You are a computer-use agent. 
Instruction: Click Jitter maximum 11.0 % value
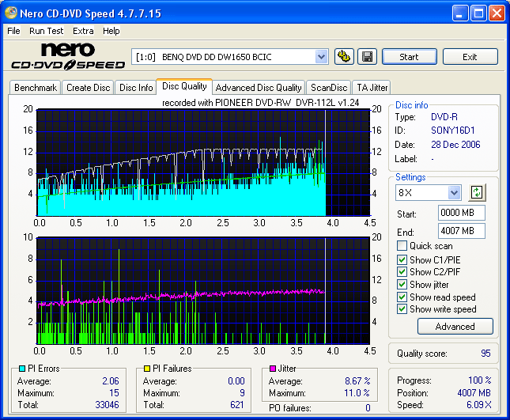pos(357,393)
